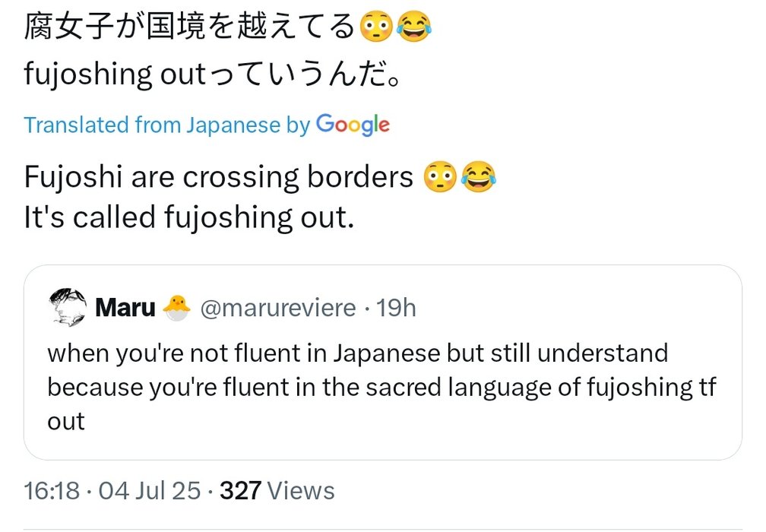Click translated text "Fujoshi are crossing borders"
The width and height of the screenshot is (766, 532).
(x=219, y=178)
